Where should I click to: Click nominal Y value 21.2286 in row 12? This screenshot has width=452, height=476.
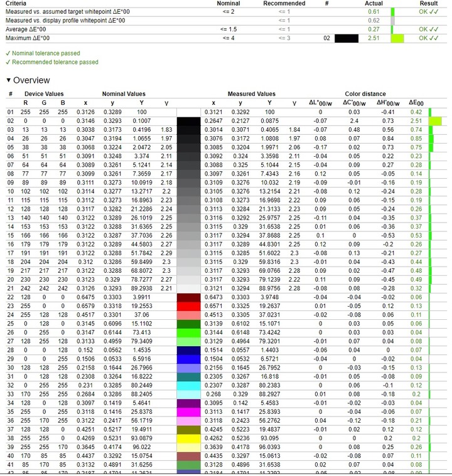(x=142, y=209)
